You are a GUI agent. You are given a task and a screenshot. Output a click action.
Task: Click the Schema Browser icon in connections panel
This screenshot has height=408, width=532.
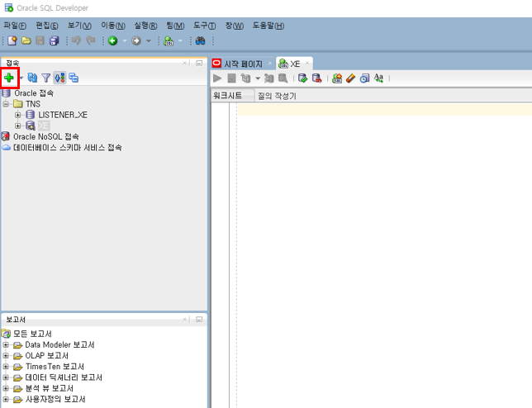(74, 78)
